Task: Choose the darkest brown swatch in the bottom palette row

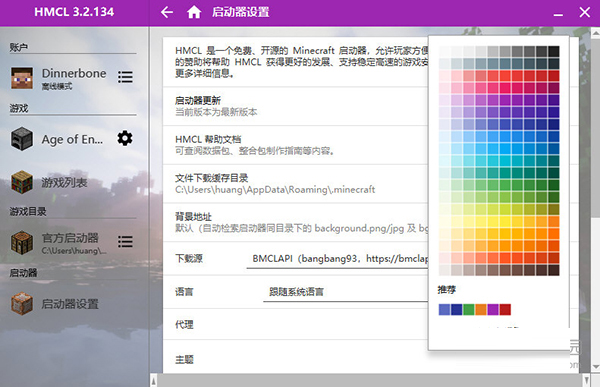Action: click(554, 270)
